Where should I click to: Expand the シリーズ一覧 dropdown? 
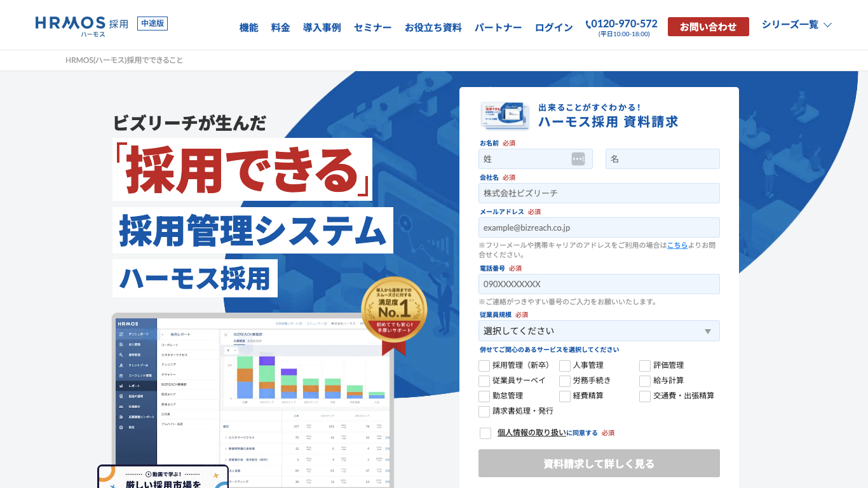point(797,25)
